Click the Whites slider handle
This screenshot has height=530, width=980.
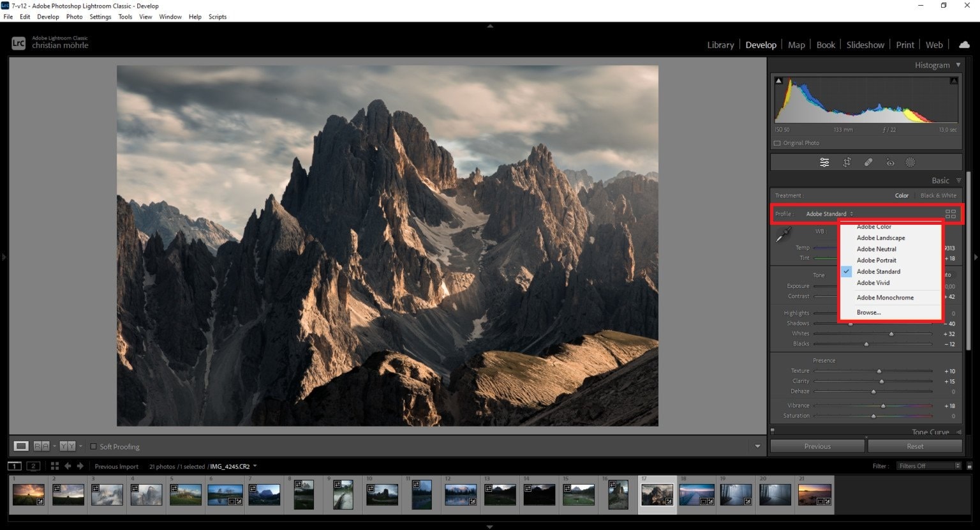point(891,334)
